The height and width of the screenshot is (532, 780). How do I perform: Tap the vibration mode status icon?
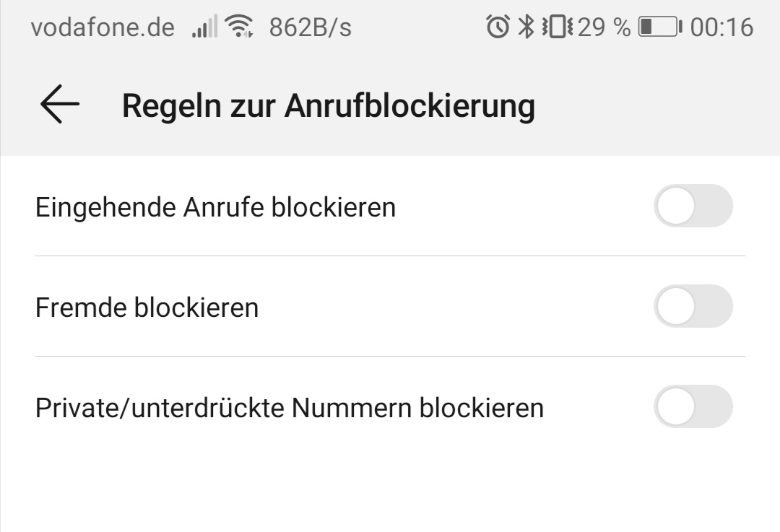click(557, 27)
